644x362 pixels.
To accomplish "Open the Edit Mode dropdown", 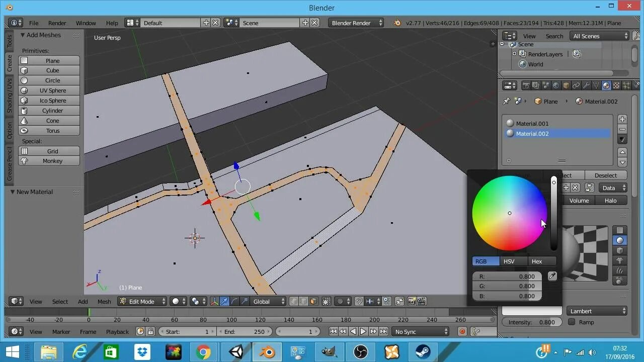I will [142, 301].
